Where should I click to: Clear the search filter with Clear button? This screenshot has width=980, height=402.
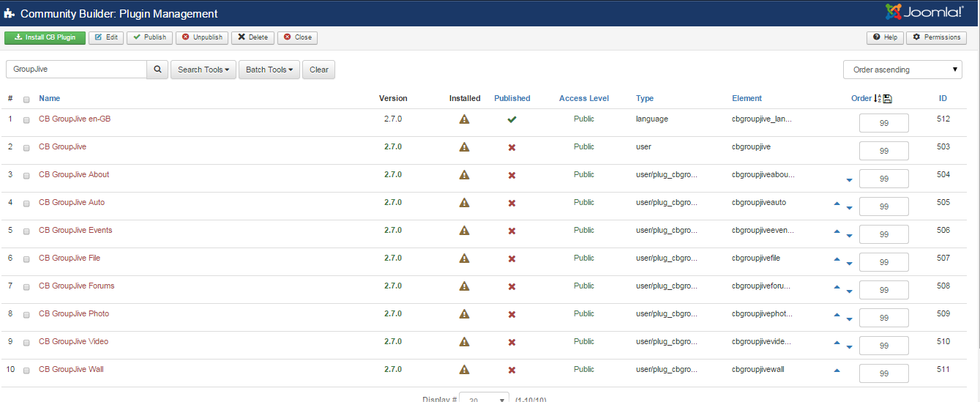click(318, 70)
